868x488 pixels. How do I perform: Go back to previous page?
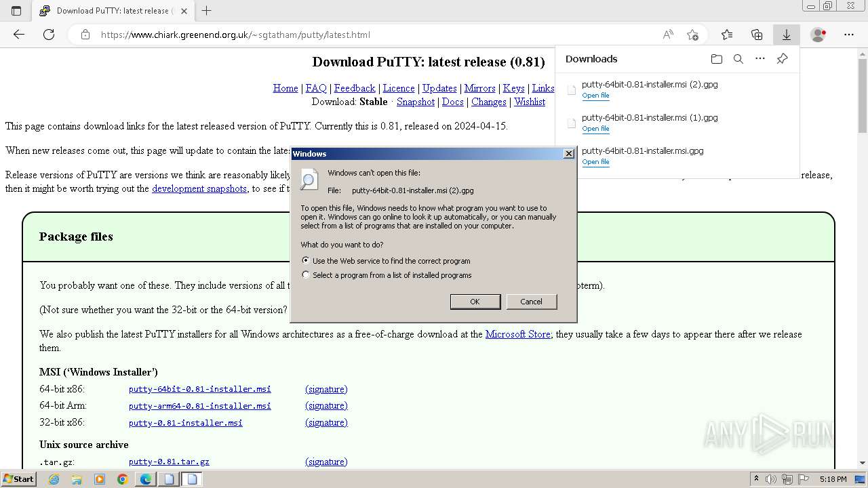[19, 35]
